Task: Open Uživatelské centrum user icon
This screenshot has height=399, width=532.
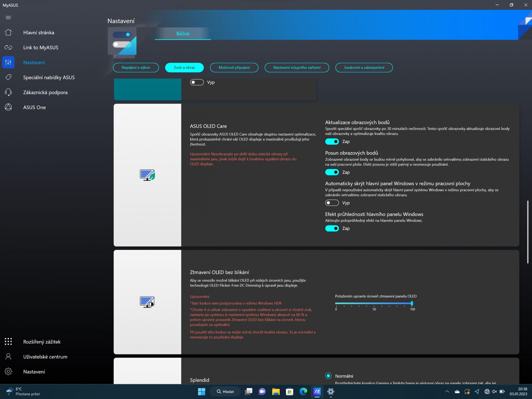Action: [8, 356]
